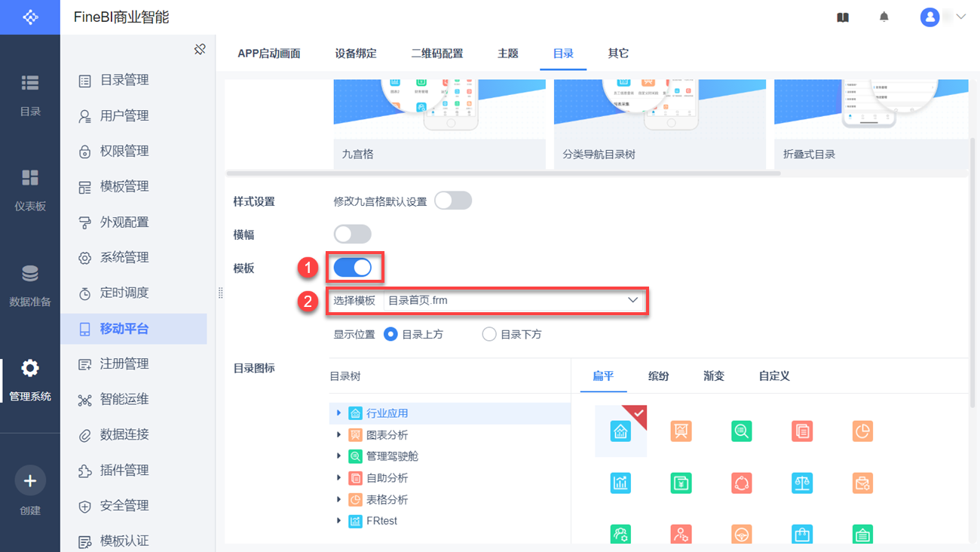Open the help document book icon
This screenshot has height=552, width=980.
tap(843, 17)
